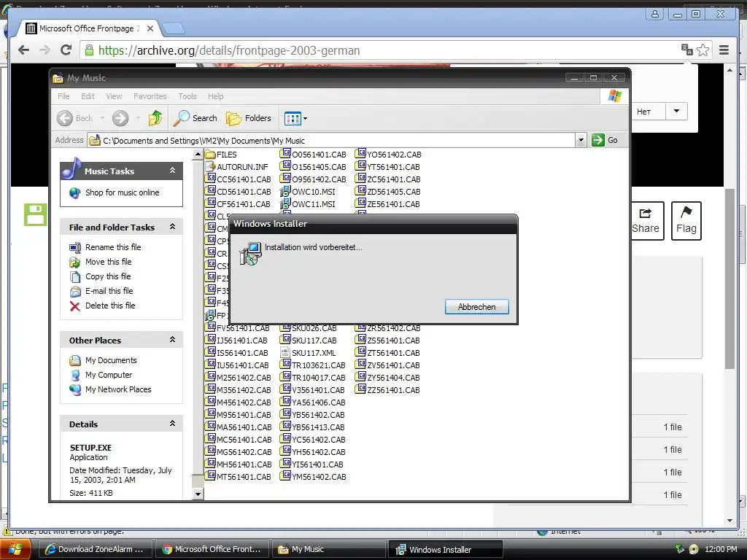
Task: Collapse the Details panel
Action: click(172, 424)
